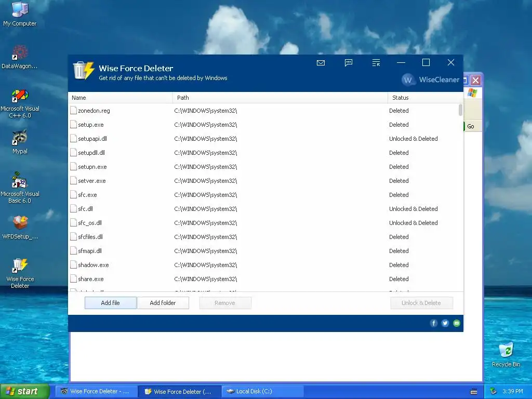
Task: Click the file icon beside sfc_os.dll
Action: pyautogui.click(x=73, y=222)
